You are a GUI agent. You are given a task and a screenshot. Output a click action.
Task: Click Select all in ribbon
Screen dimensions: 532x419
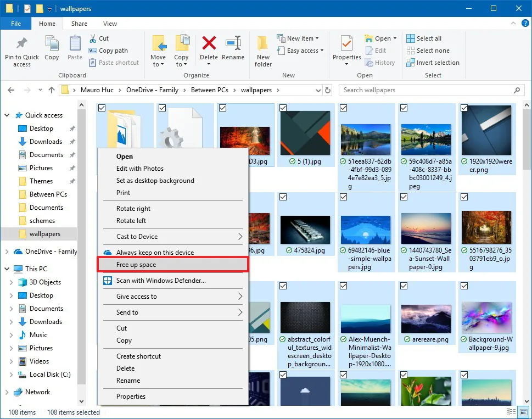point(424,38)
